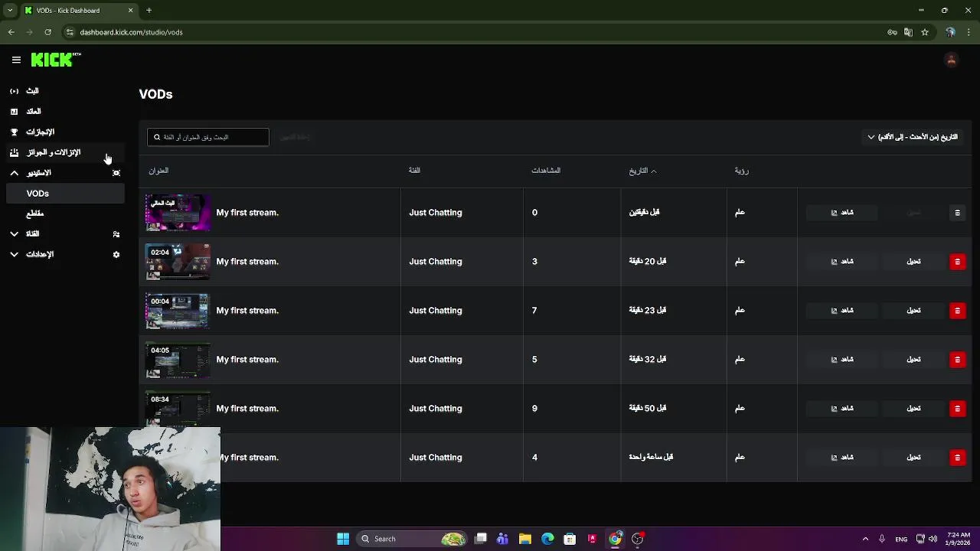The height and width of the screenshot is (551, 980).
Task: Open thumbnail of the 04:05 VOD
Action: point(178,360)
